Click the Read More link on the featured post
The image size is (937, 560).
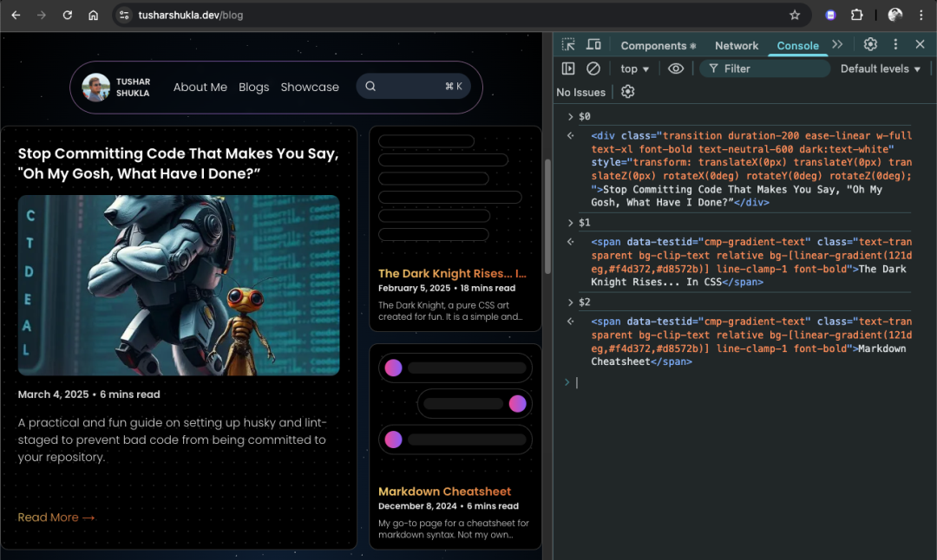pos(56,518)
